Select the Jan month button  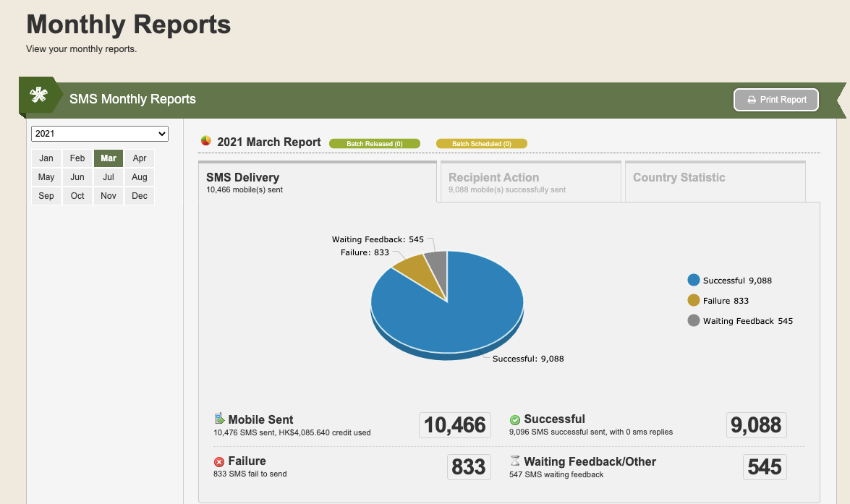(x=46, y=158)
